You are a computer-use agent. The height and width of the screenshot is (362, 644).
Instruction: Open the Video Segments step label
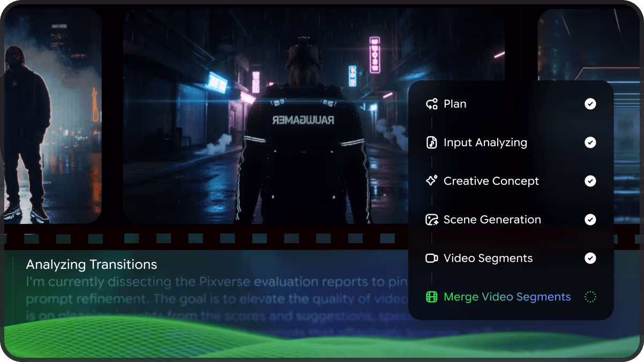pos(488,258)
